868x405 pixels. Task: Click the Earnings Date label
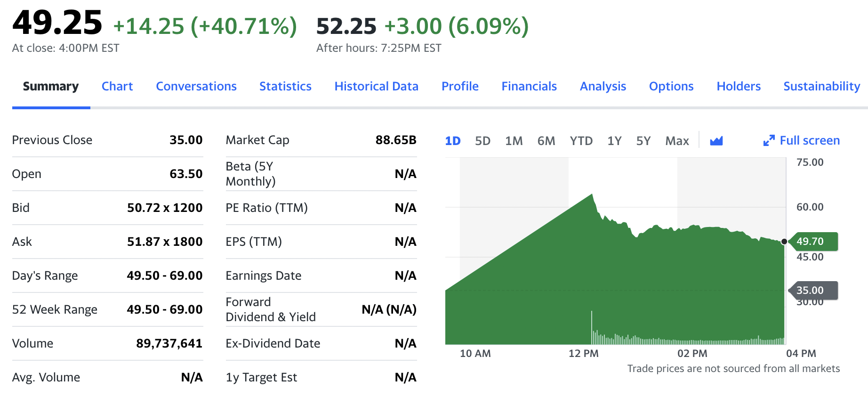(264, 275)
